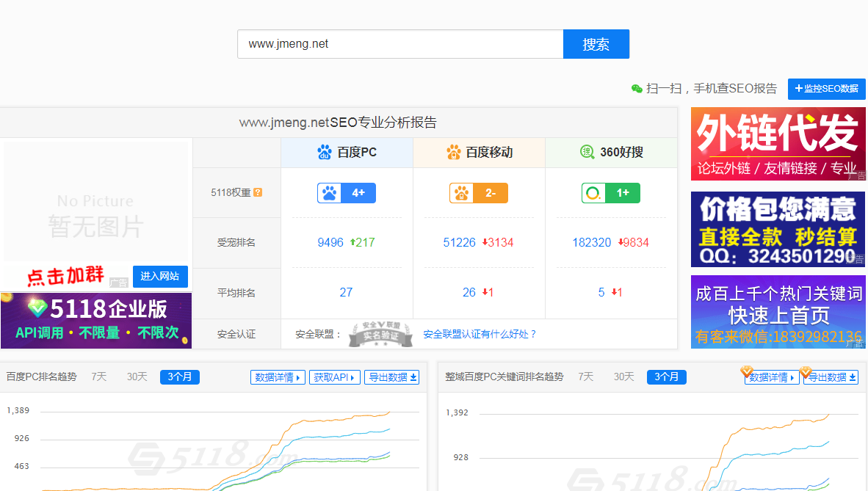868x491 pixels.
Task: Click the domain search input field
Action: [x=399, y=44]
